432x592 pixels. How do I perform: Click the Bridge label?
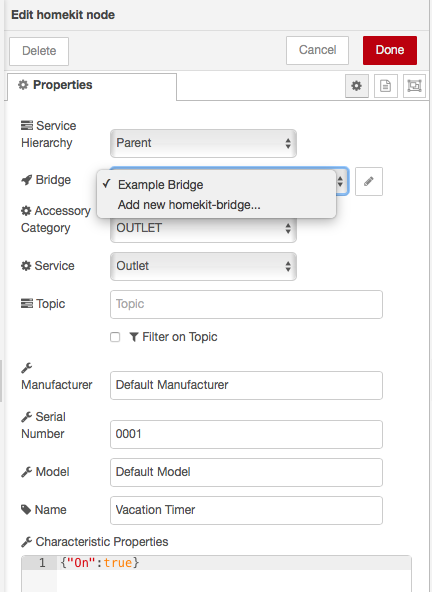click(x=46, y=180)
